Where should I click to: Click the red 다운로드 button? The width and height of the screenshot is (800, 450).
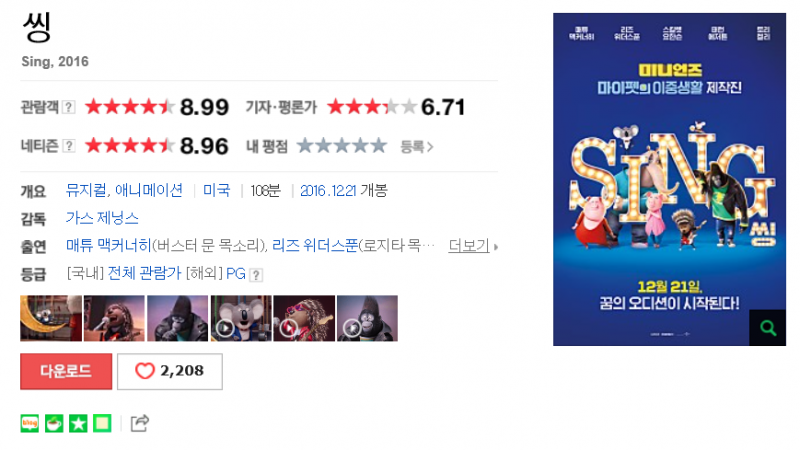66,371
